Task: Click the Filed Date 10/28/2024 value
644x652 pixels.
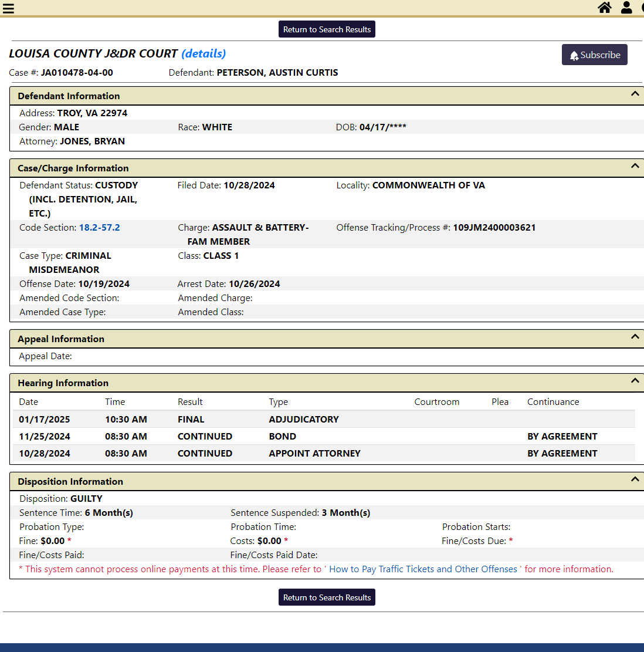Action: coord(249,185)
